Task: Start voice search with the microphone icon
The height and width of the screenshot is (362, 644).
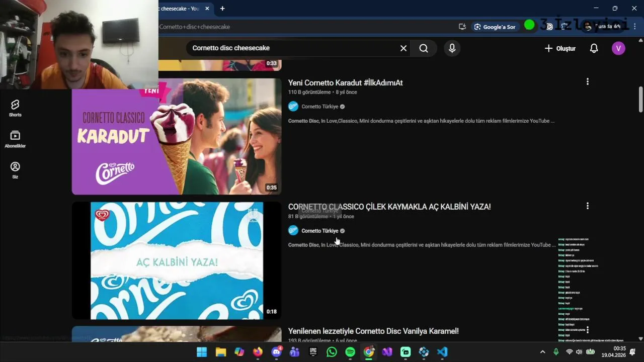Action: point(452,48)
